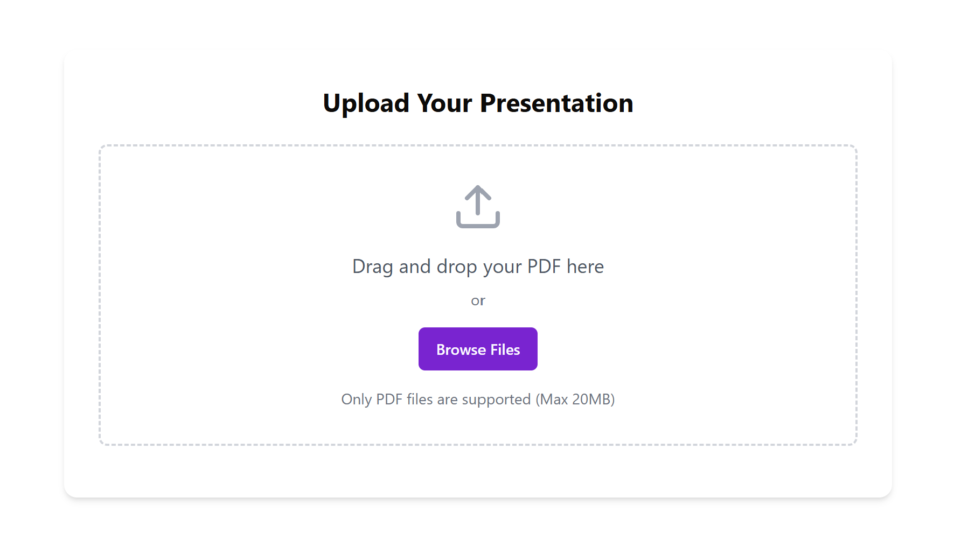Click the small "or" separator text
The width and height of the screenshot is (961, 560).
pos(478,300)
